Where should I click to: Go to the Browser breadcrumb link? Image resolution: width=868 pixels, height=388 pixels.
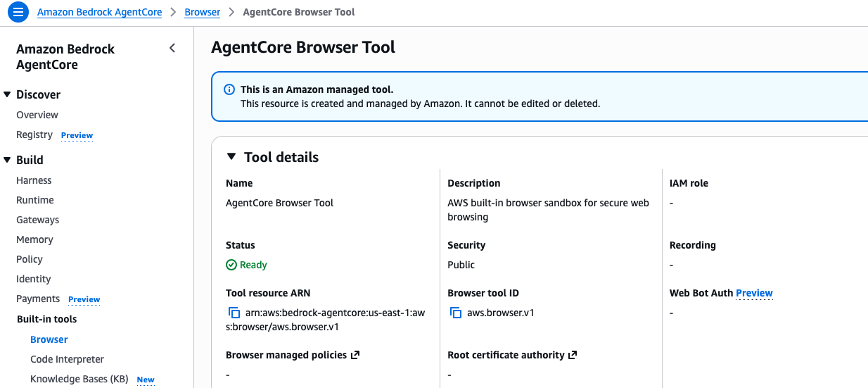click(x=203, y=12)
